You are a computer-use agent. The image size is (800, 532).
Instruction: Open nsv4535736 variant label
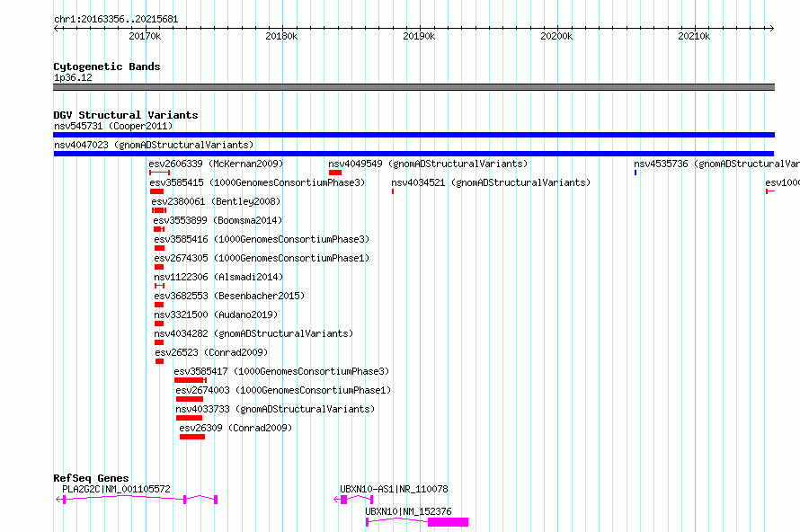coord(716,164)
